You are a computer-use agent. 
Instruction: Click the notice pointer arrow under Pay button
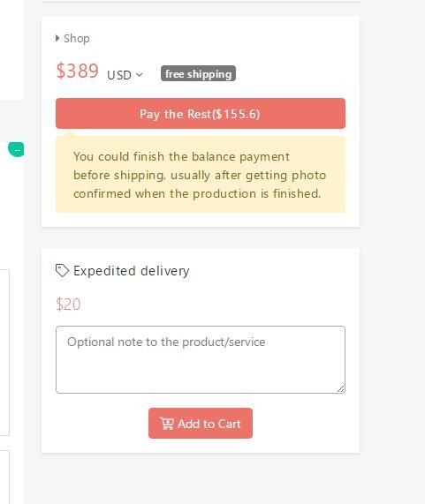tap(70, 133)
